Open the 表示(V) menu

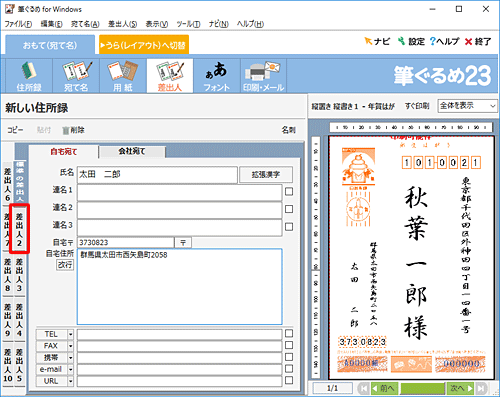pos(157,24)
